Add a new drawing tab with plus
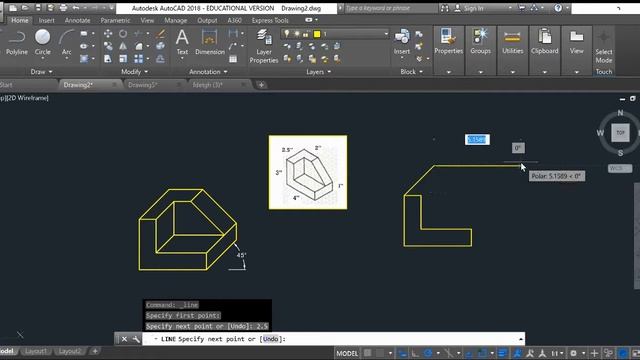Viewport: 640px width, 360px height. tap(261, 85)
